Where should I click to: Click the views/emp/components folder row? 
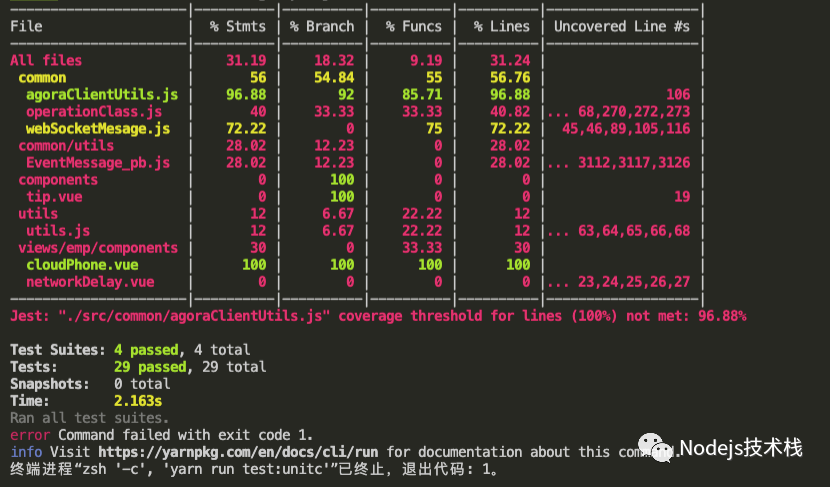pyautogui.click(x=98, y=248)
